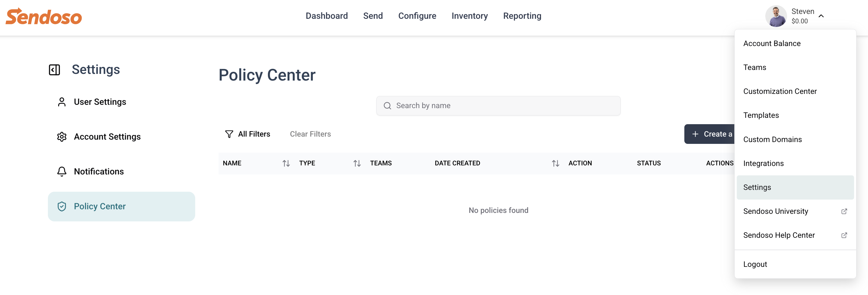Click the 'No policies found' message
868x295 pixels.
click(498, 210)
